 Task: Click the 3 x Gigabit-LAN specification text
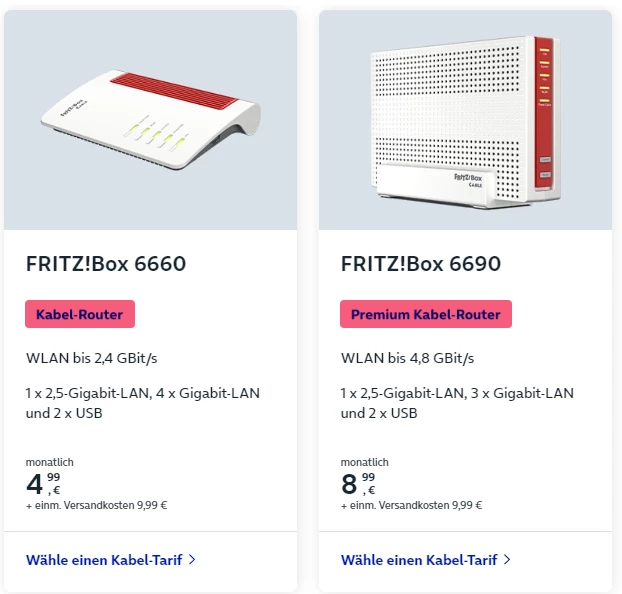pos(523,393)
